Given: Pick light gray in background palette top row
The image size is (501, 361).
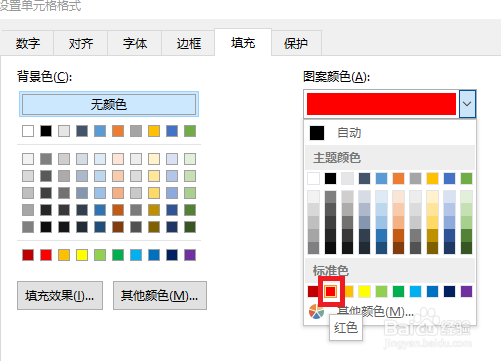Looking at the screenshot, I should tap(64, 131).
